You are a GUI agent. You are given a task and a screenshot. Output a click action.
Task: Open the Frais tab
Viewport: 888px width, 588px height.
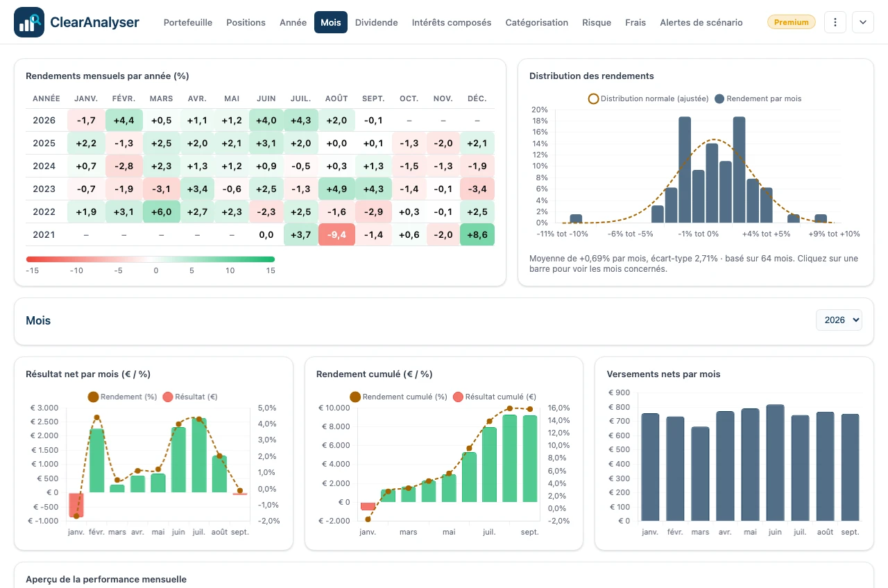635,22
